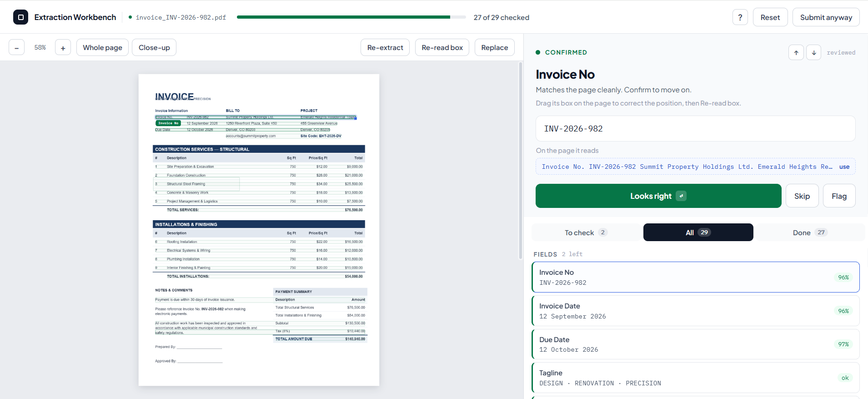Click the CONFIRMED status label
Image resolution: width=868 pixels, height=399 pixels.
(x=566, y=52)
